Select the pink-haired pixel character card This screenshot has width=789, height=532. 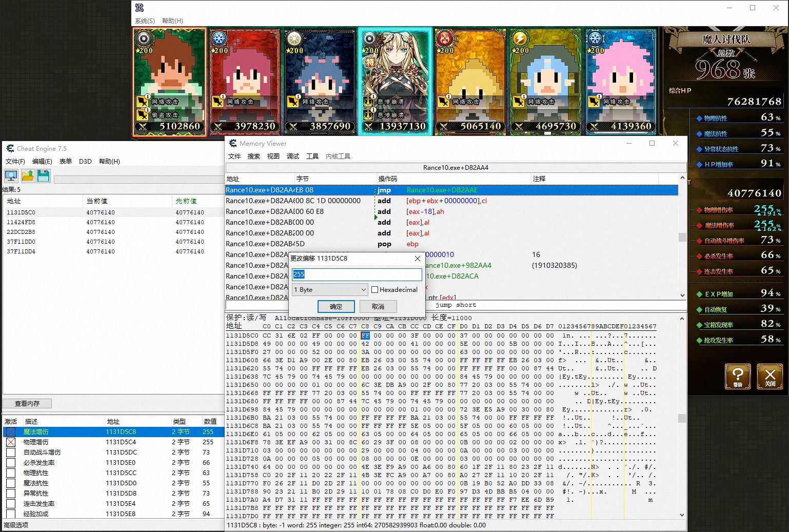point(620,81)
